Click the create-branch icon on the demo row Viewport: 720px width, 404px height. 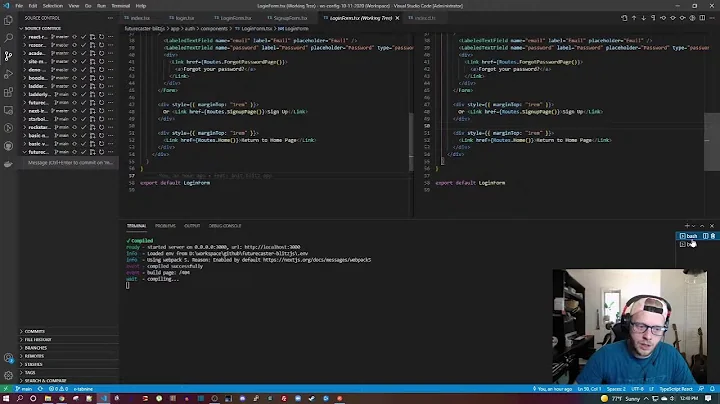point(92,70)
